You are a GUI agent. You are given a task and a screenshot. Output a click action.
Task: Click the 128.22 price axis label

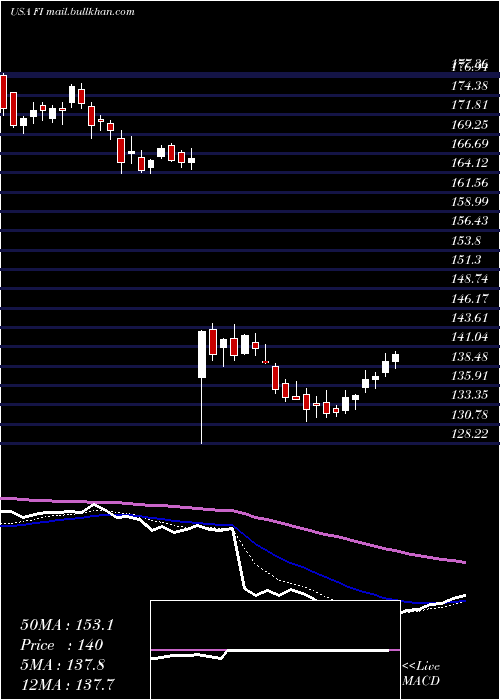pyautogui.click(x=470, y=433)
